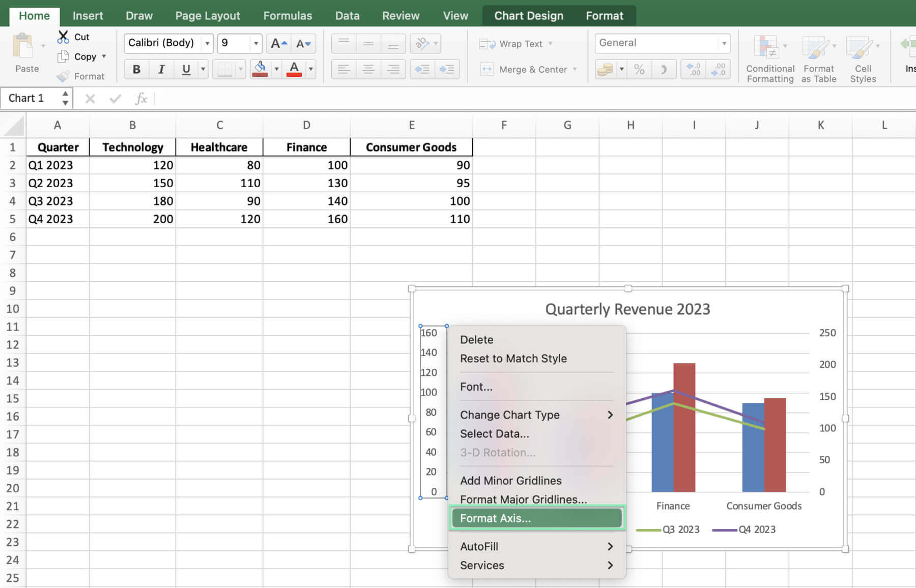Expand the Merge & Center dropdown arrow
916x588 pixels.
pyautogui.click(x=575, y=69)
